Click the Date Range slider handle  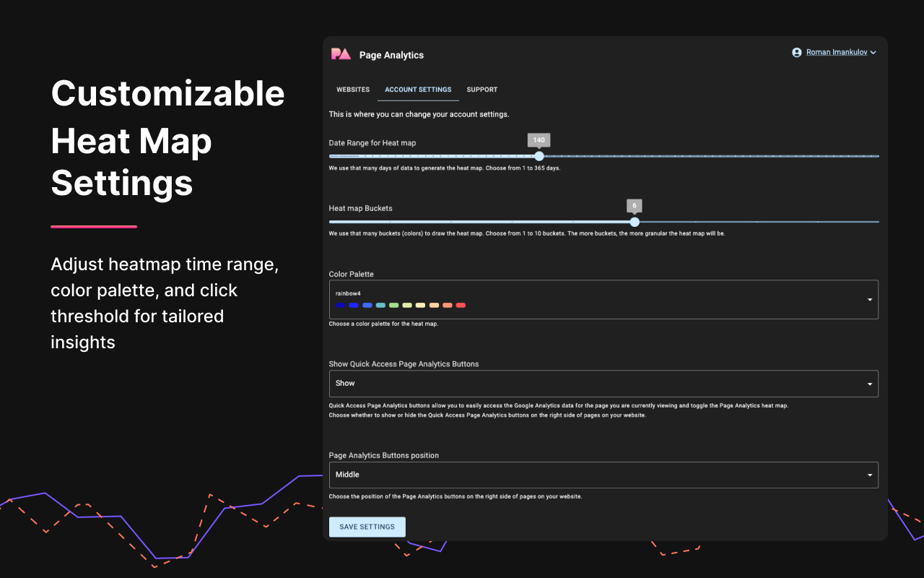pos(539,156)
